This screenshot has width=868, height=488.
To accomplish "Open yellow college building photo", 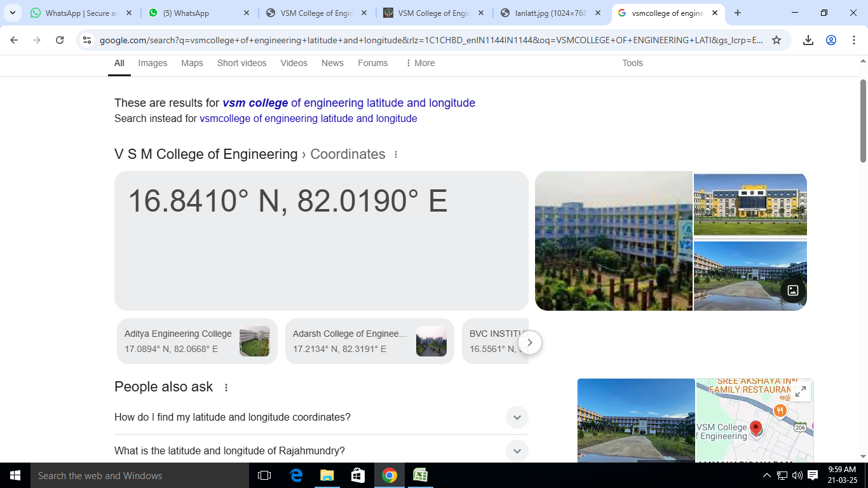I will click(x=750, y=205).
